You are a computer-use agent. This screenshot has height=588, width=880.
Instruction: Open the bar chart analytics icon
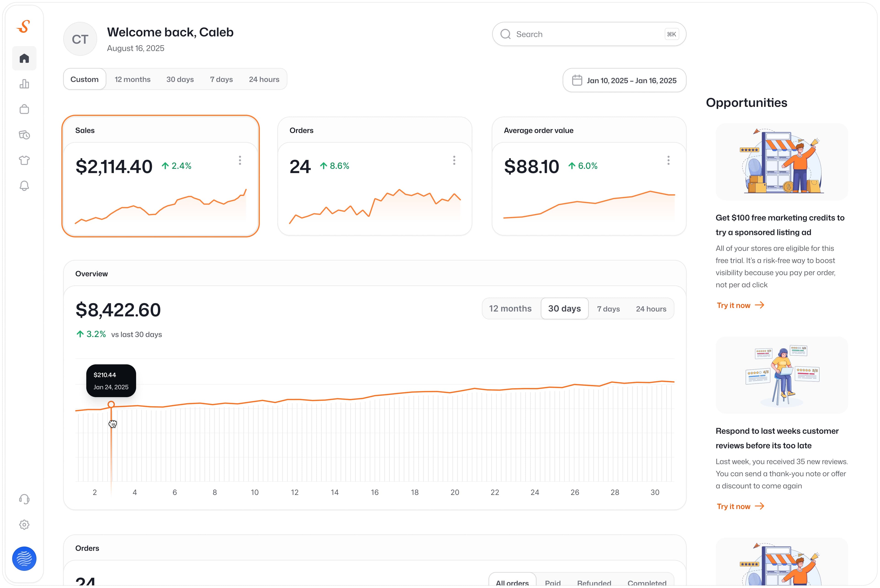click(24, 84)
